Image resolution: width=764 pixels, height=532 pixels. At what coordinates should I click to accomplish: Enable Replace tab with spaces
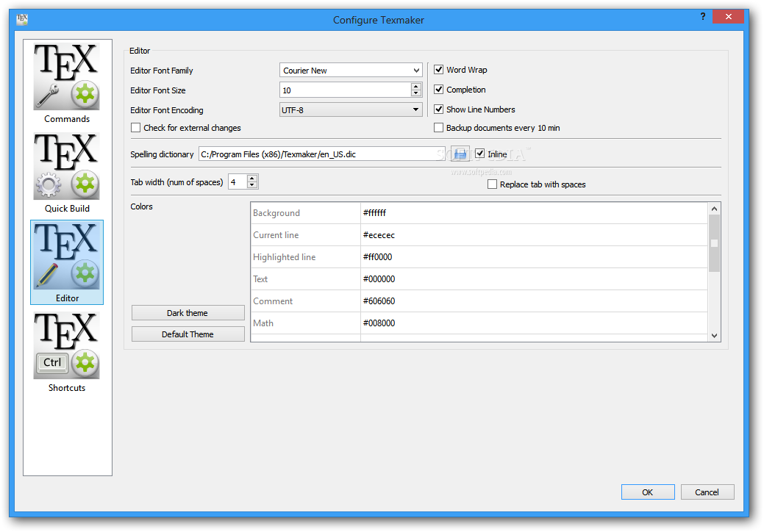coord(492,184)
